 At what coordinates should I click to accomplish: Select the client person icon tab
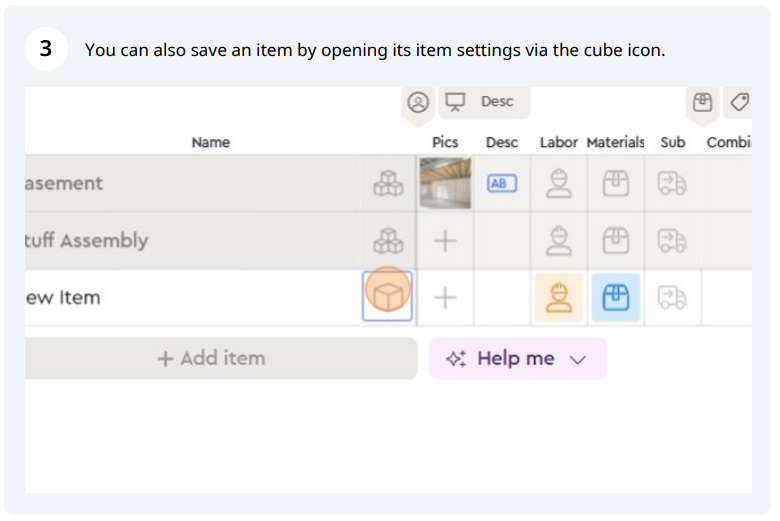[x=418, y=103]
